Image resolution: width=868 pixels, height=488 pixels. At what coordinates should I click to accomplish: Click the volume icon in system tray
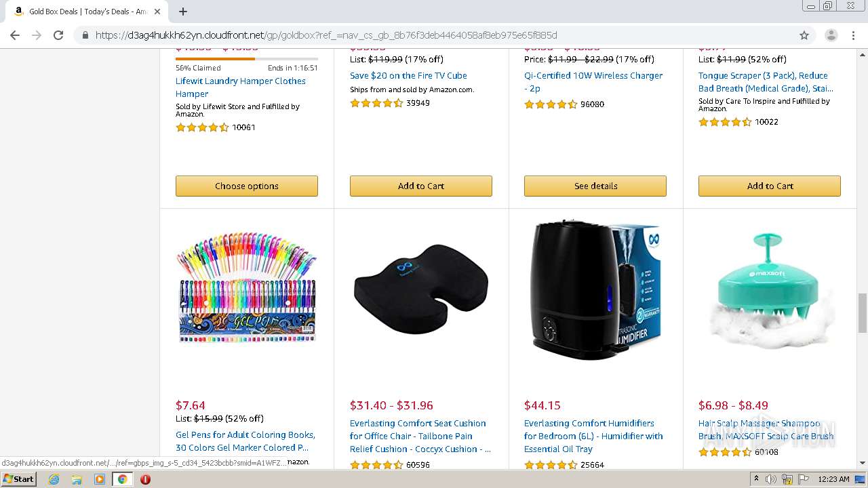[x=771, y=479]
